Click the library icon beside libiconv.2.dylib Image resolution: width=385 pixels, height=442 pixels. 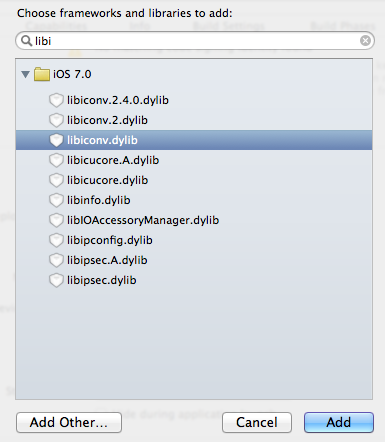coord(56,120)
